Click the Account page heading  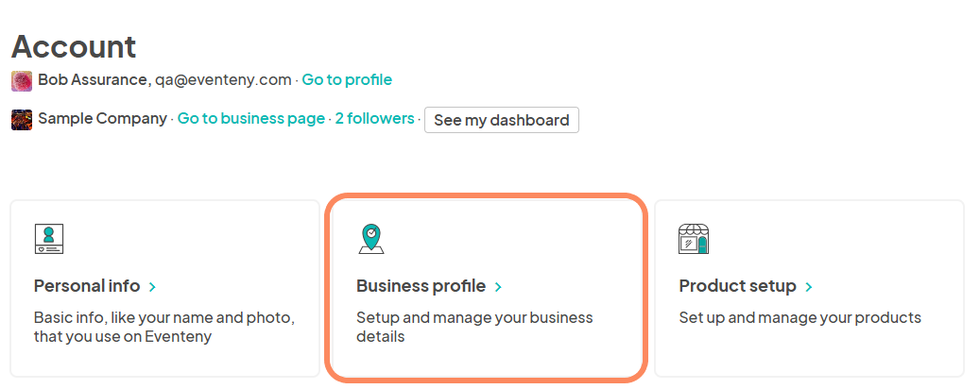[74, 46]
